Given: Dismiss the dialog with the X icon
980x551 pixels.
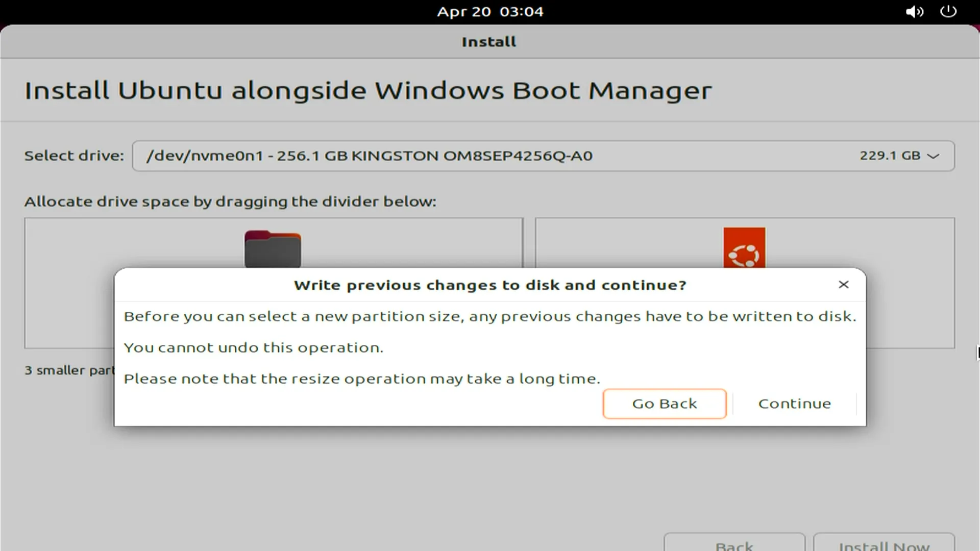Looking at the screenshot, I should coord(843,285).
